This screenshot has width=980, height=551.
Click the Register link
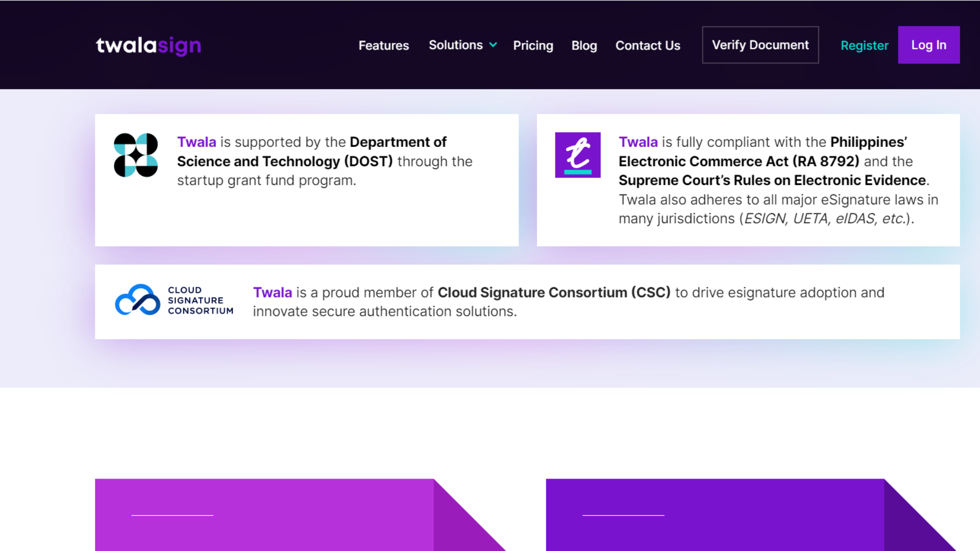pyautogui.click(x=864, y=45)
